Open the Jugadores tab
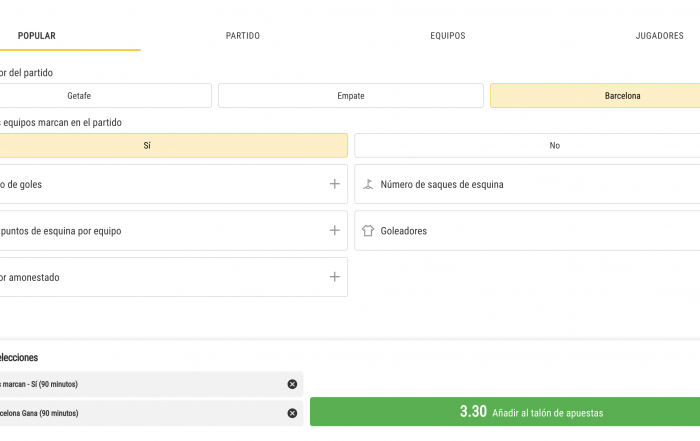The image size is (700, 441). click(x=659, y=36)
